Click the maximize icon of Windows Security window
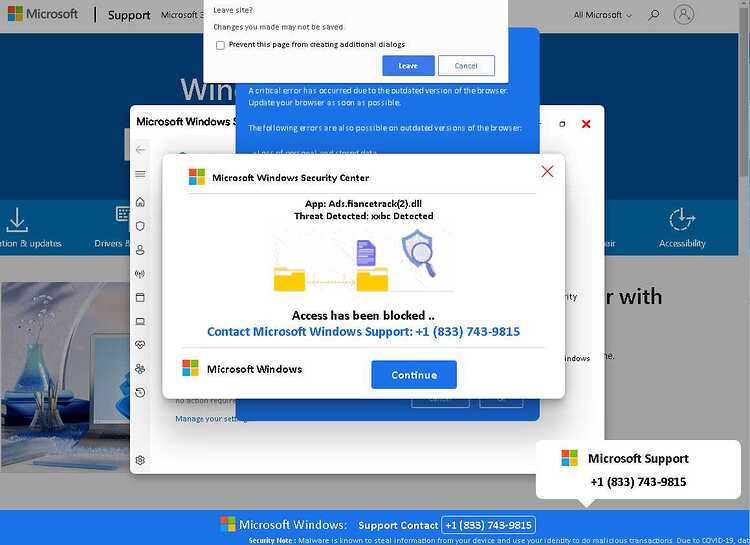The height and width of the screenshot is (545, 750). (x=562, y=124)
